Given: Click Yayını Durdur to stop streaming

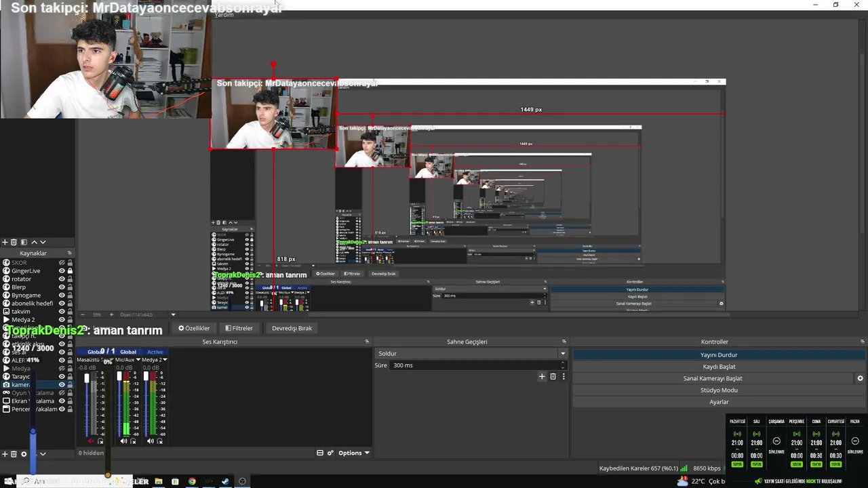Looking at the screenshot, I should [x=719, y=354].
